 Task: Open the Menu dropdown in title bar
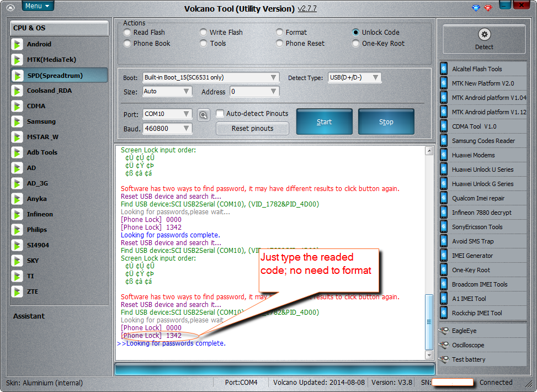click(38, 6)
